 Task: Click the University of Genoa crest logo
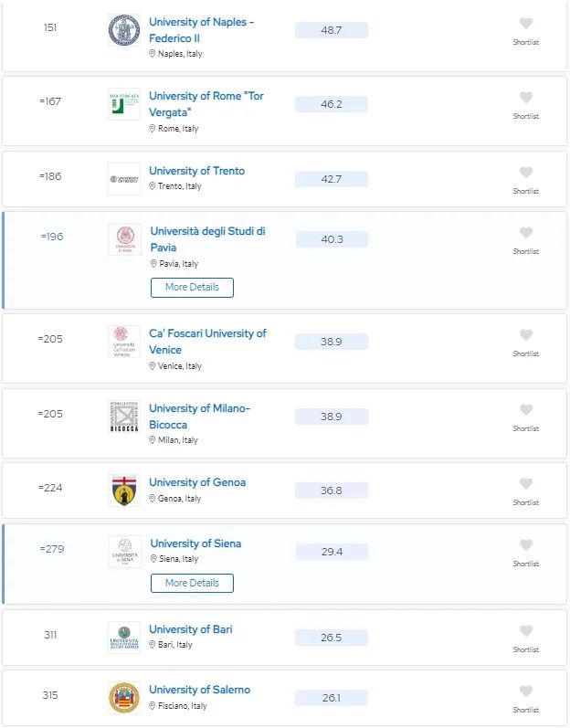[124, 491]
